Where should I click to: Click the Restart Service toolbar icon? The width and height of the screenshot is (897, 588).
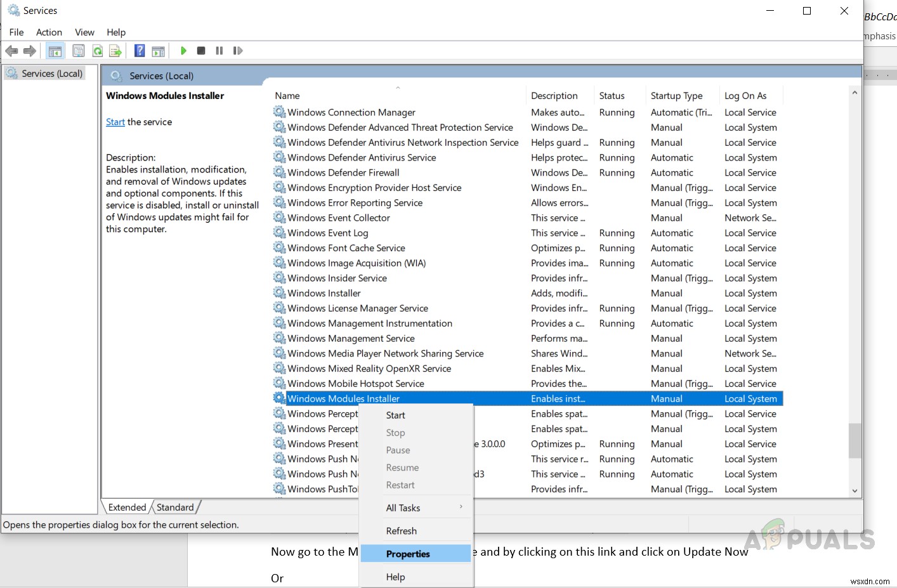click(x=238, y=51)
